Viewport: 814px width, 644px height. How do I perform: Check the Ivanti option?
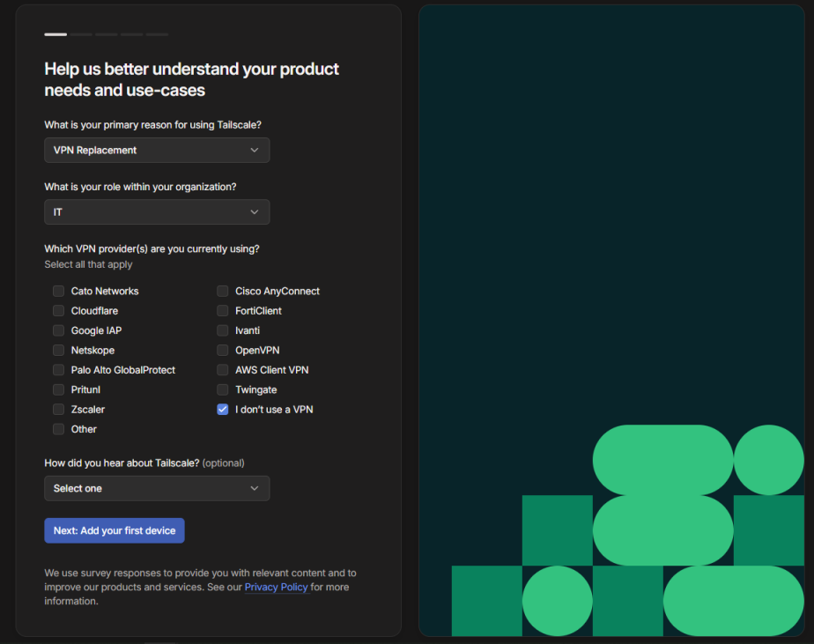pyautogui.click(x=223, y=330)
